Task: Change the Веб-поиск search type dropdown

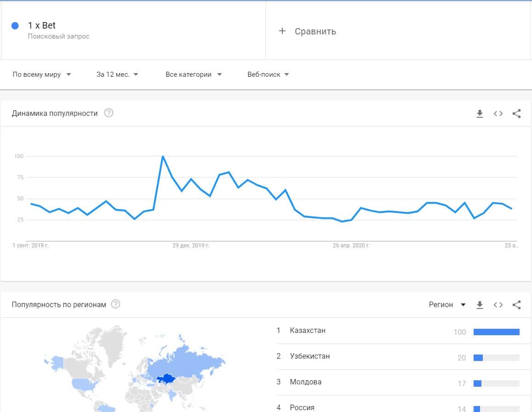Action: tap(268, 74)
